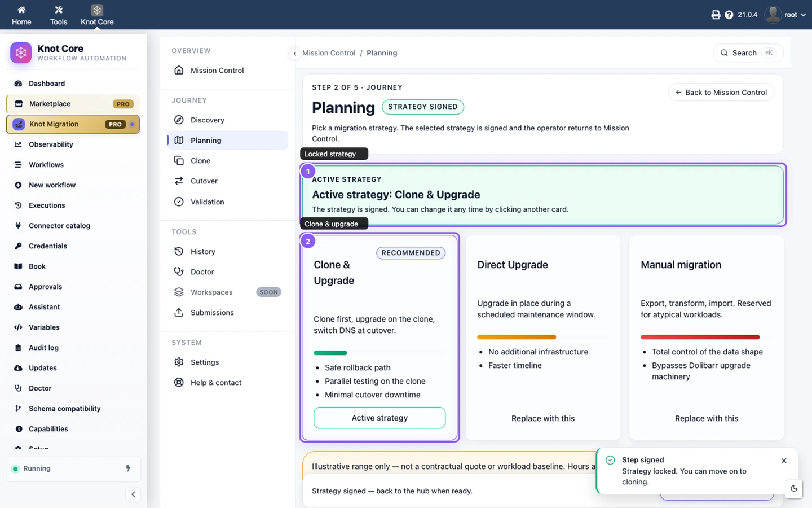Image resolution: width=812 pixels, height=508 pixels.
Task: Click the Workspaces layers icon
Action: pyautogui.click(x=179, y=292)
